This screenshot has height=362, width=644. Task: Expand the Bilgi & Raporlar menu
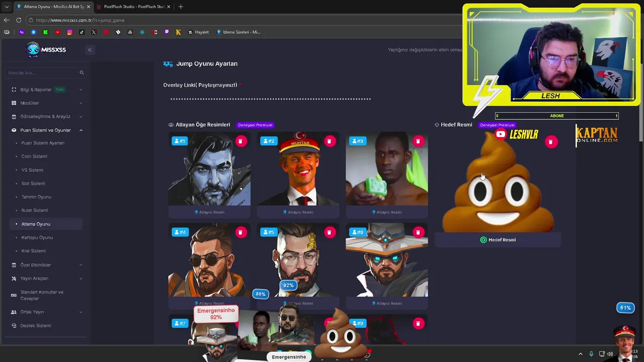pyautogui.click(x=47, y=89)
